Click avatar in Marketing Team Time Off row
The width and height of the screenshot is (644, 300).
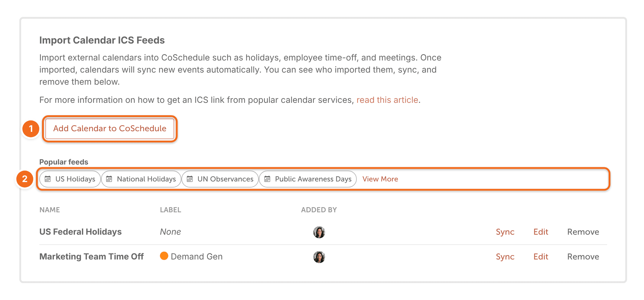click(319, 257)
